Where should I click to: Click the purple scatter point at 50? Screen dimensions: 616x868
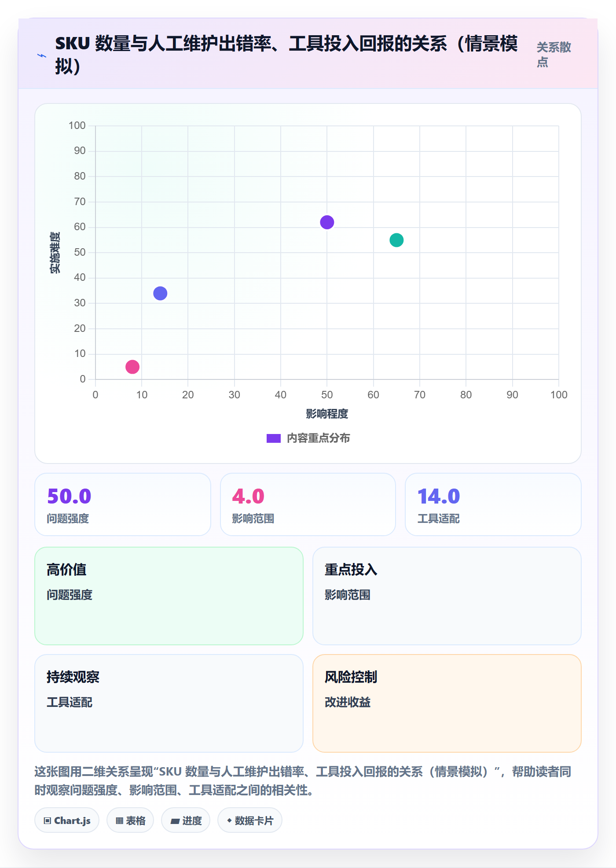tap(327, 222)
